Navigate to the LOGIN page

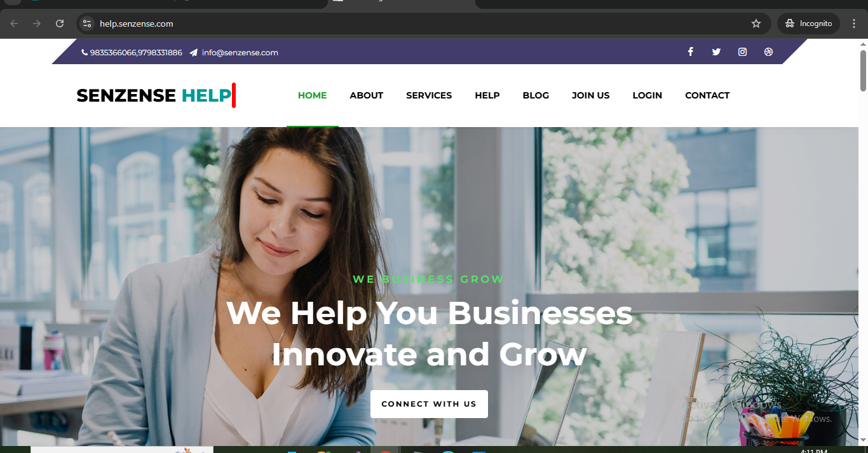647,95
